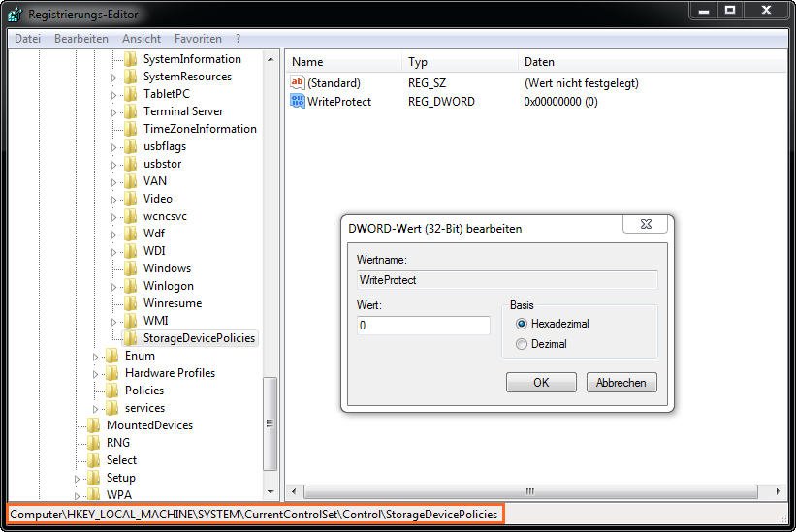Image resolution: width=796 pixels, height=532 pixels.
Task: Open the Favoriten menu
Action: point(198,39)
